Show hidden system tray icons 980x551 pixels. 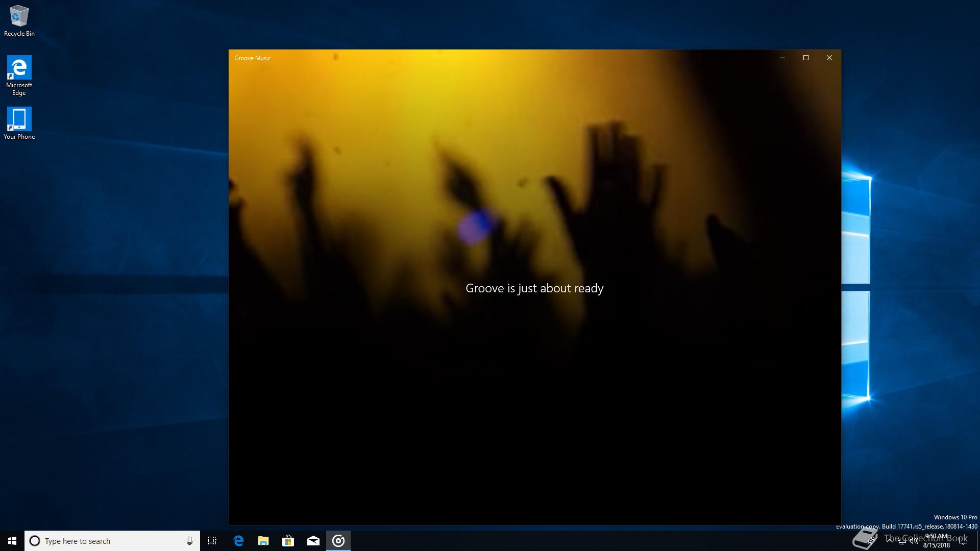coord(890,541)
